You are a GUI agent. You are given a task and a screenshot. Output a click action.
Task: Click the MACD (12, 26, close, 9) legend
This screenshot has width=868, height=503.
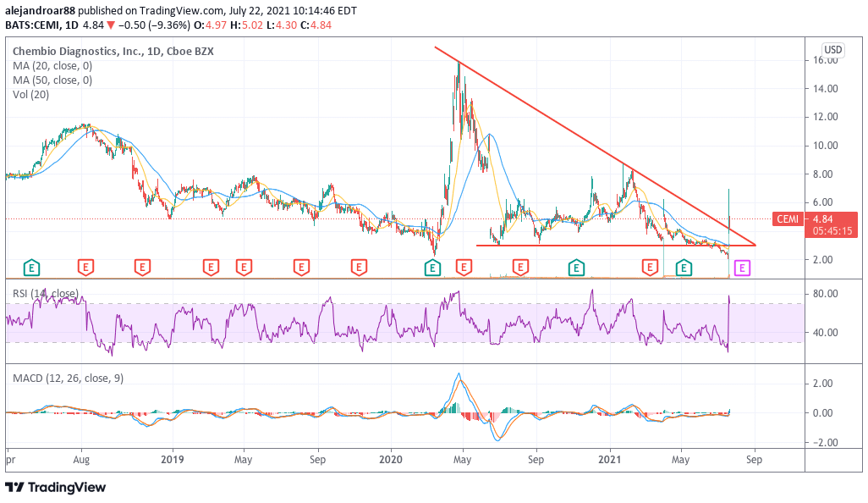tap(68, 379)
